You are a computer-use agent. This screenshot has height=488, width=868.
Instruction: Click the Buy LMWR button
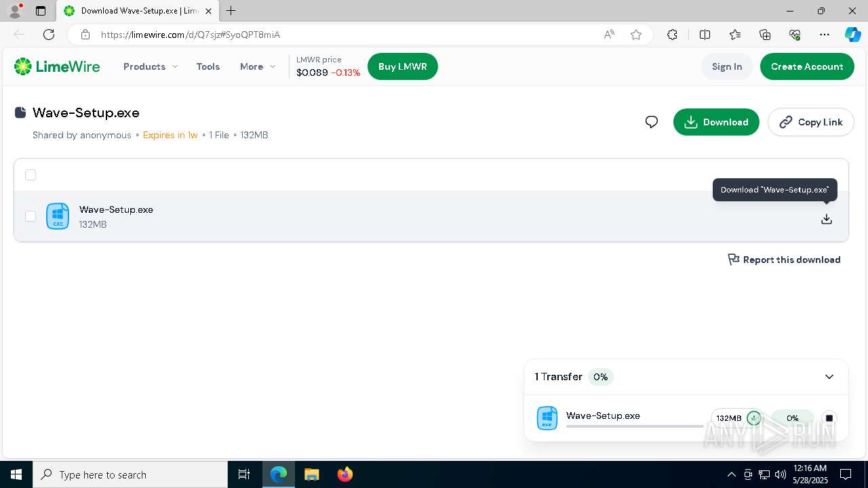click(x=403, y=66)
